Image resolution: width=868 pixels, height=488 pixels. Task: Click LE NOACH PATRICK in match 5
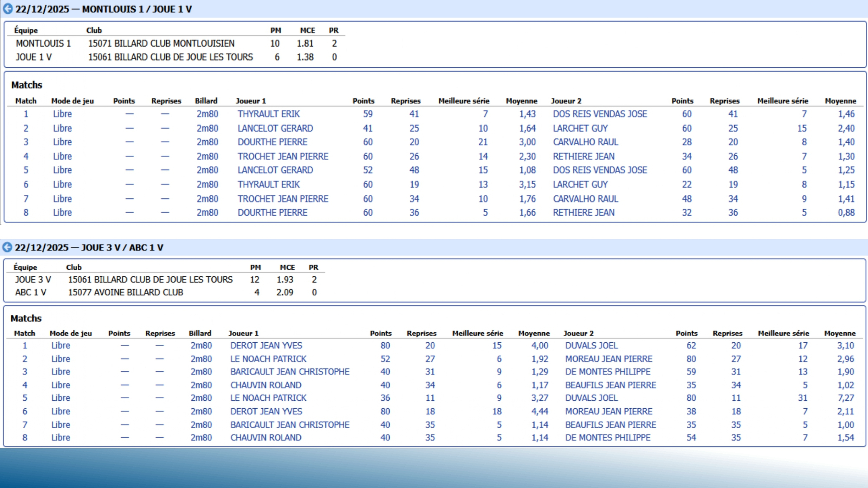click(x=268, y=398)
